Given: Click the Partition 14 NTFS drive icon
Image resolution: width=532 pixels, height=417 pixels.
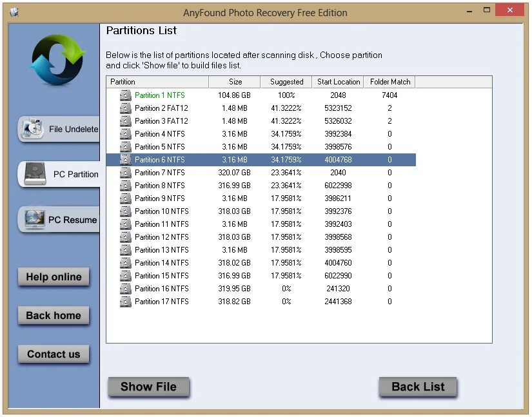Looking at the screenshot, I should click(x=126, y=263).
